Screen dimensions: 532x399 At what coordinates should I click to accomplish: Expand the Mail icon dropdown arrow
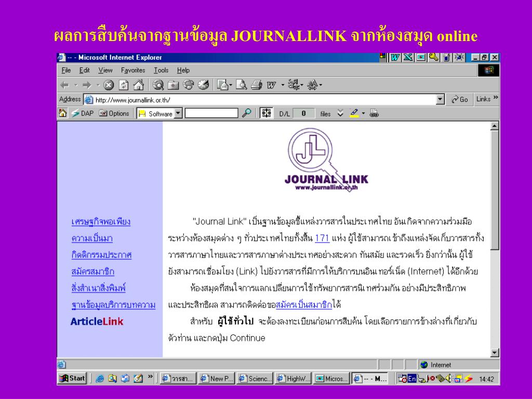231,85
